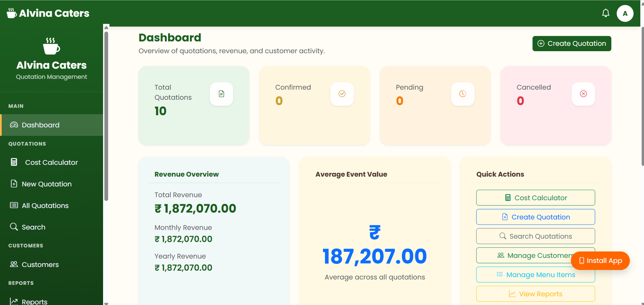Click the Pending clock icon
This screenshot has width=644, height=305.
(463, 94)
